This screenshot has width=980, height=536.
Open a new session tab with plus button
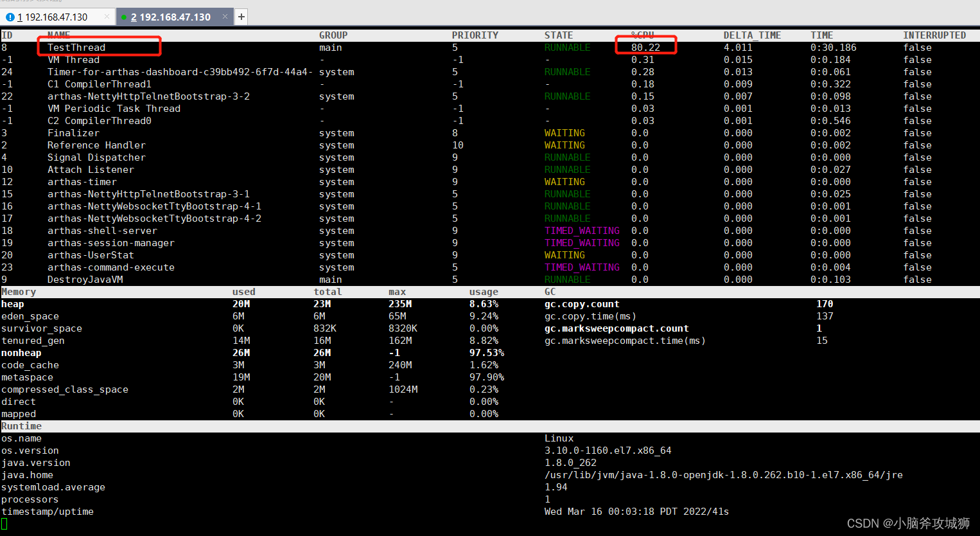pos(241,17)
